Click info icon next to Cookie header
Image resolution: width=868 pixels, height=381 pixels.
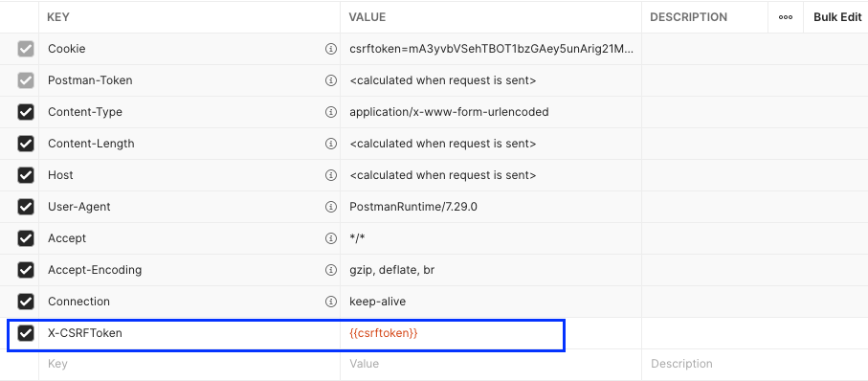(x=330, y=49)
